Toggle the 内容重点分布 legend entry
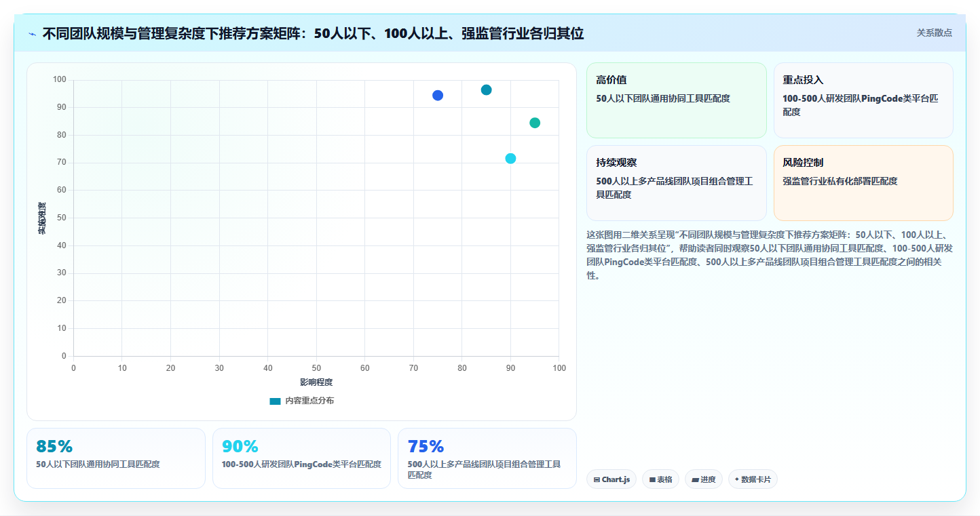The height and width of the screenshot is (516, 980). coord(301,401)
